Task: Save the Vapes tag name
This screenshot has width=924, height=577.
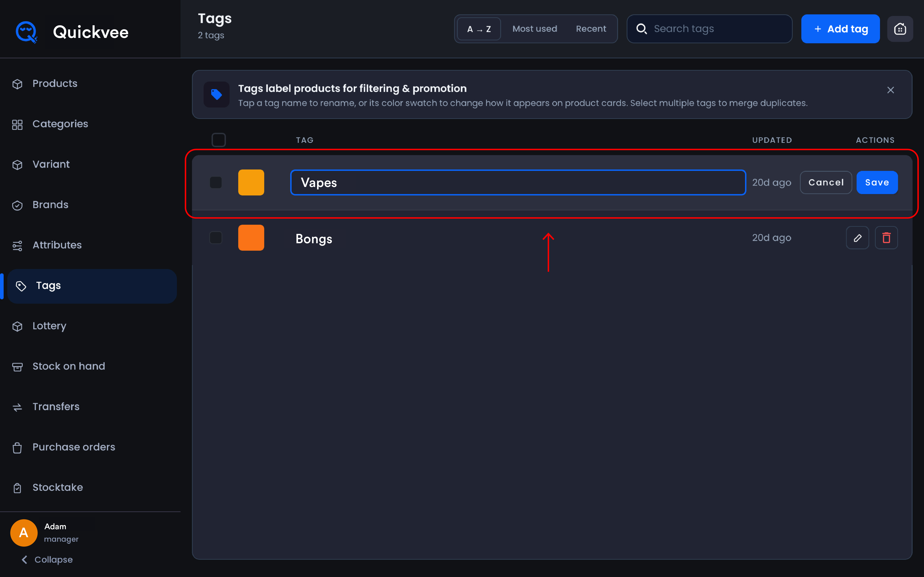Action: click(877, 182)
